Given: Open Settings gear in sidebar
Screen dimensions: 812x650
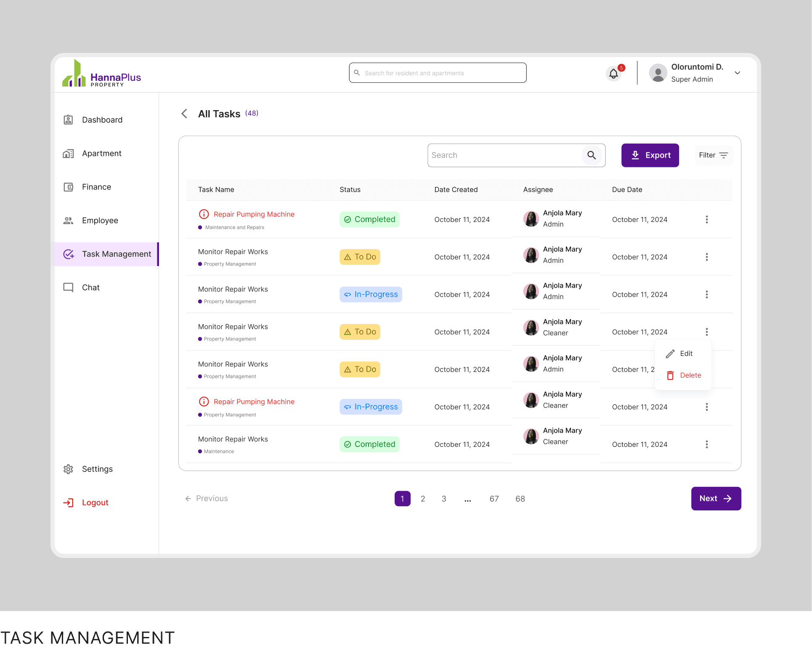Looking at the screenshot, I should click(68, 469).
